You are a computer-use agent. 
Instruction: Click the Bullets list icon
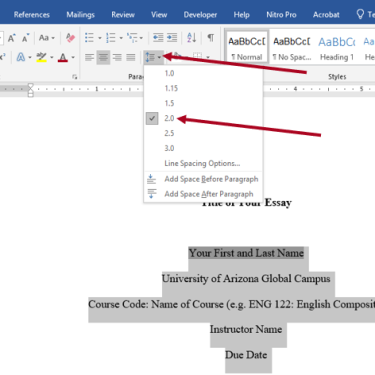pyautogui.click(x=89, y=38)
